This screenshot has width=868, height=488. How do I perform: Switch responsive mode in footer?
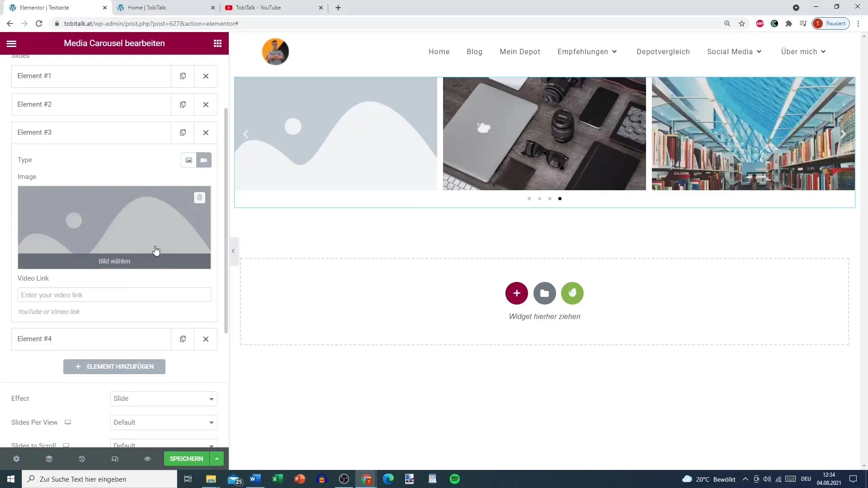tap(115, 459)
